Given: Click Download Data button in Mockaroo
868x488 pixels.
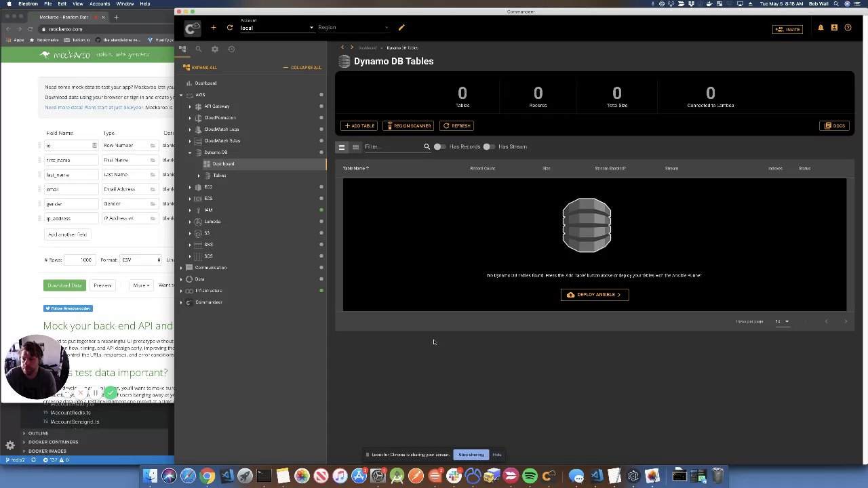Looking at the screenshot, I should 64,285.
